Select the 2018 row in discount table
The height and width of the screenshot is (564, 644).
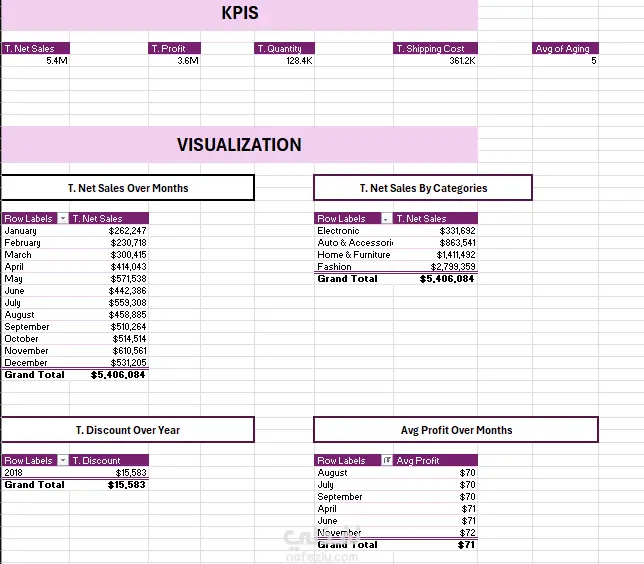click(36, 472)
